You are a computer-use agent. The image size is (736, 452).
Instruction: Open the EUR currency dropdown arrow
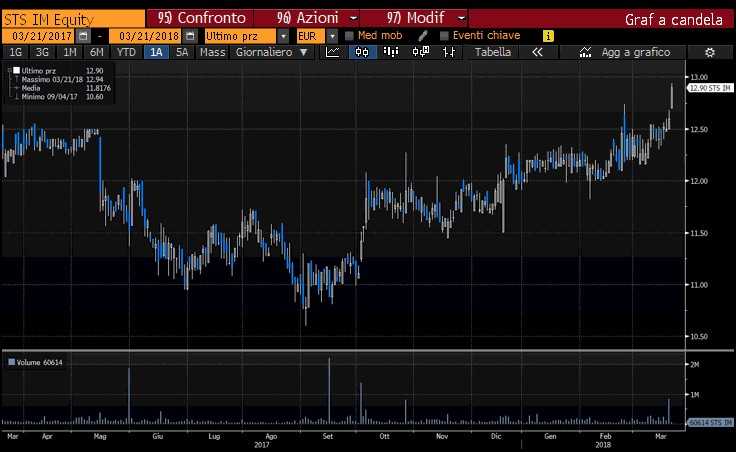(332, 36)
